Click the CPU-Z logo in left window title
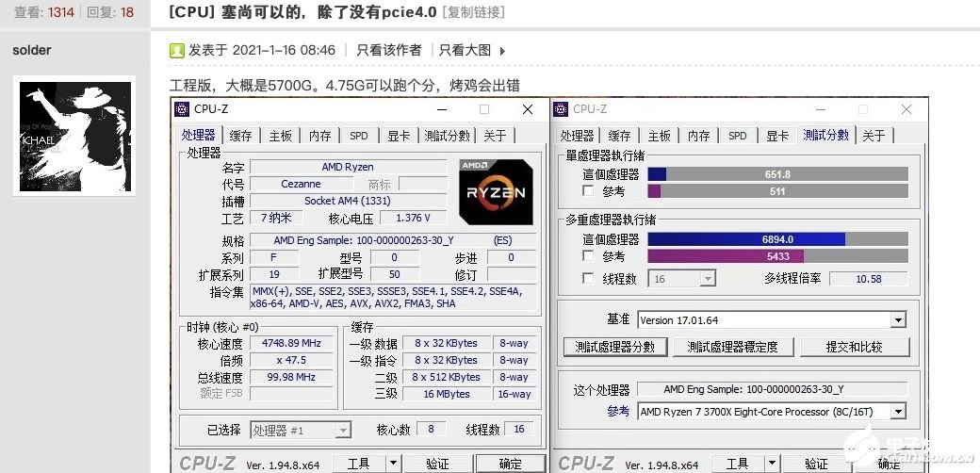The height and width of the screenshot is (473, 980). [x=182, y=109]
